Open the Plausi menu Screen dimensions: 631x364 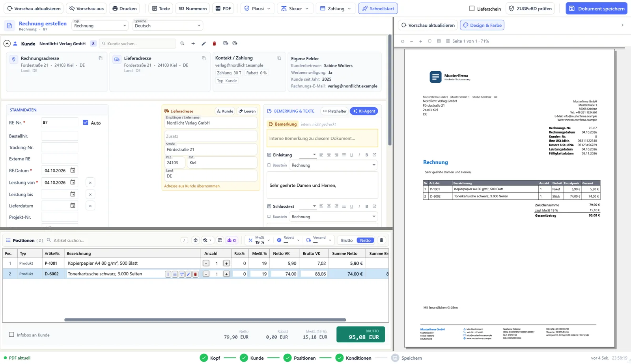258,9
